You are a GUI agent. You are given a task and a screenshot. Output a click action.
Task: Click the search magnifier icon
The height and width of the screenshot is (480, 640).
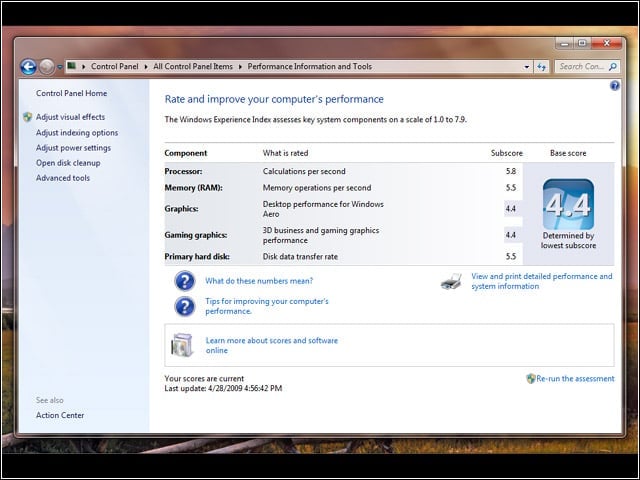[x=613, y=67]
